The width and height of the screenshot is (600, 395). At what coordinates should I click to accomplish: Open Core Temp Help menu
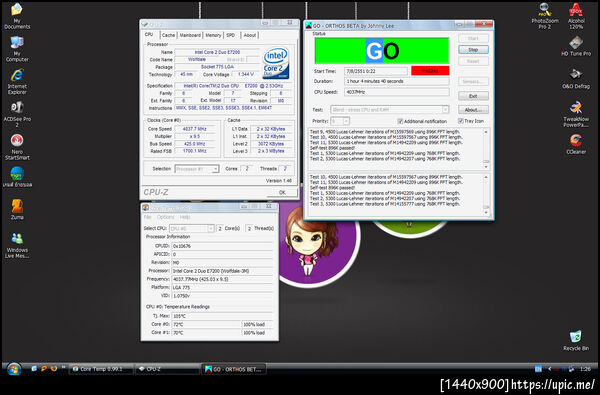click(x=185, y=217)
